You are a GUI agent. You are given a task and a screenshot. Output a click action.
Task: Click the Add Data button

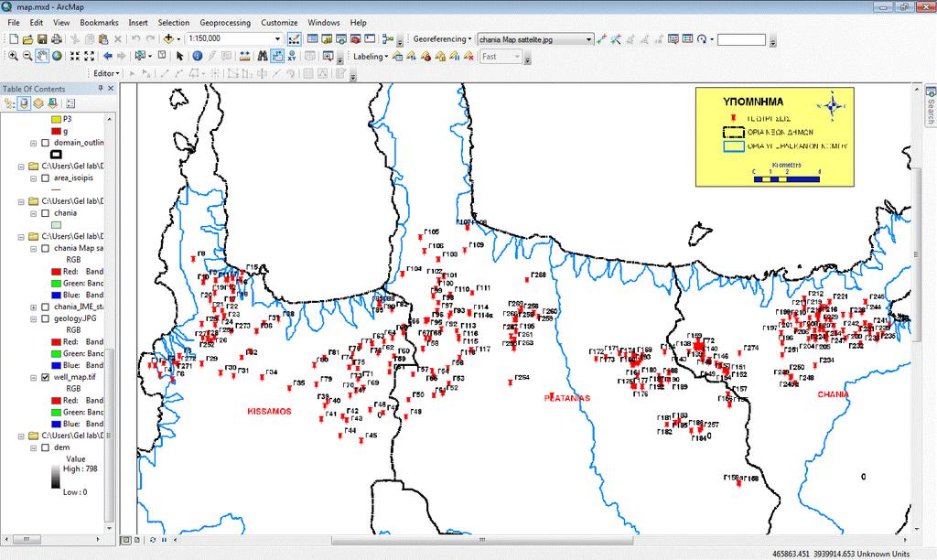[168, 39]
